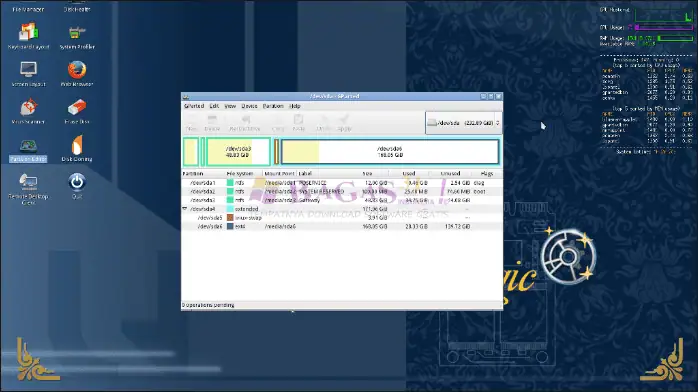The height and width of the screenshot is (392, 698).
Task: Click the ntfs color swatch for /dev/sda1
Action: (230, 183)
